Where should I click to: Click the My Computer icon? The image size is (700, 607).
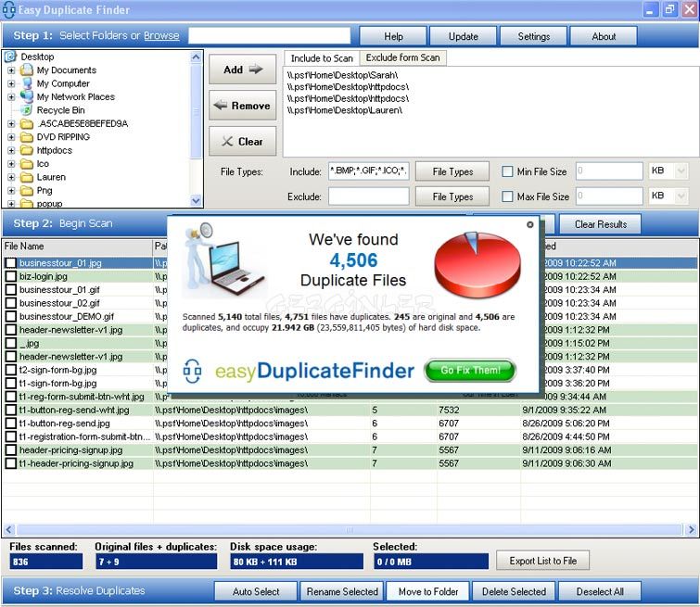[27, 83]
